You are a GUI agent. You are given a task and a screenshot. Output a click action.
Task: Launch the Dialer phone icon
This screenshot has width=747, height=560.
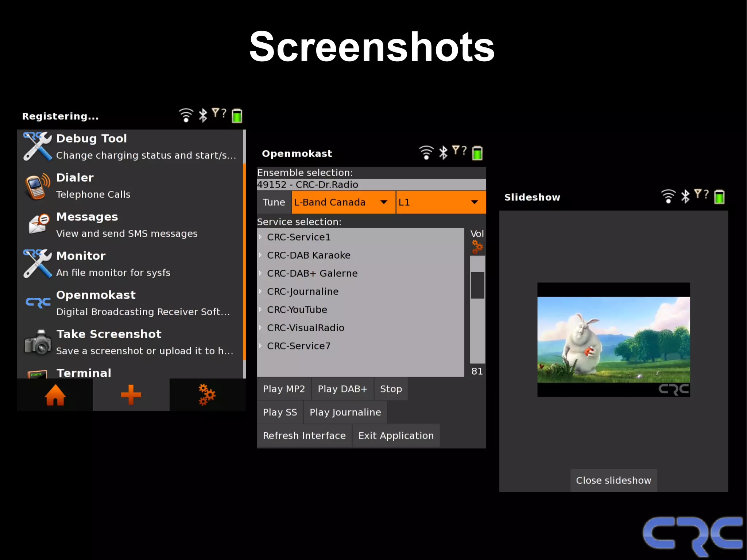[37, 186]
